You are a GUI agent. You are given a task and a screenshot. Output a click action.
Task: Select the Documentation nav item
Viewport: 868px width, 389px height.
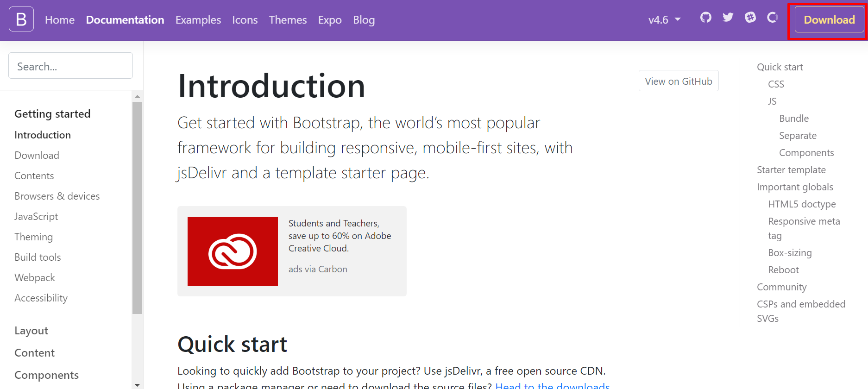coord(125,20)
